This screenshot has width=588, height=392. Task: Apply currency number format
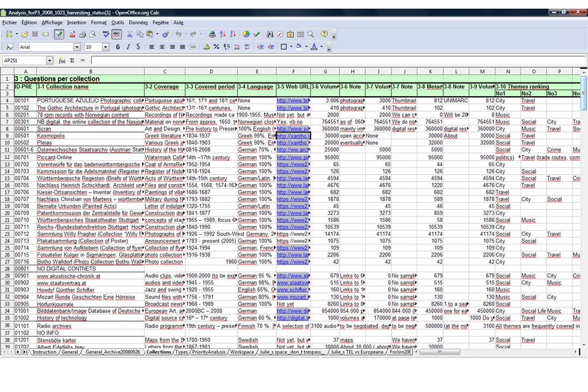point(206,47)
